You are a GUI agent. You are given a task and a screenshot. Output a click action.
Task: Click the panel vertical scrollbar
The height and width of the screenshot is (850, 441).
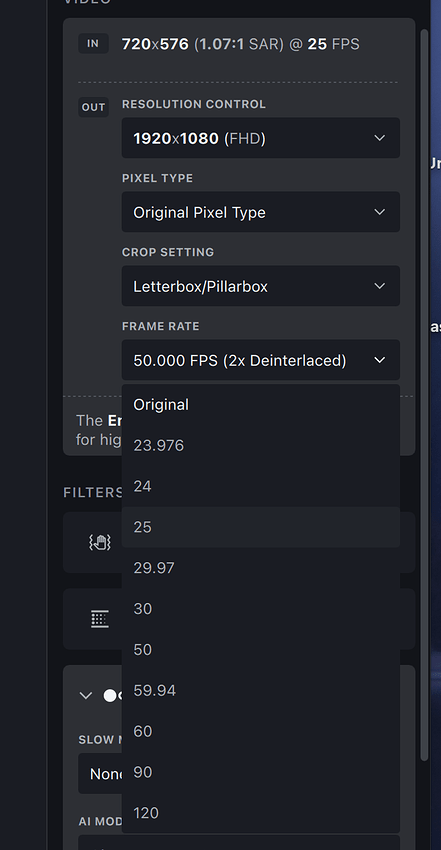pyautogui.click(x=425, y=394)
